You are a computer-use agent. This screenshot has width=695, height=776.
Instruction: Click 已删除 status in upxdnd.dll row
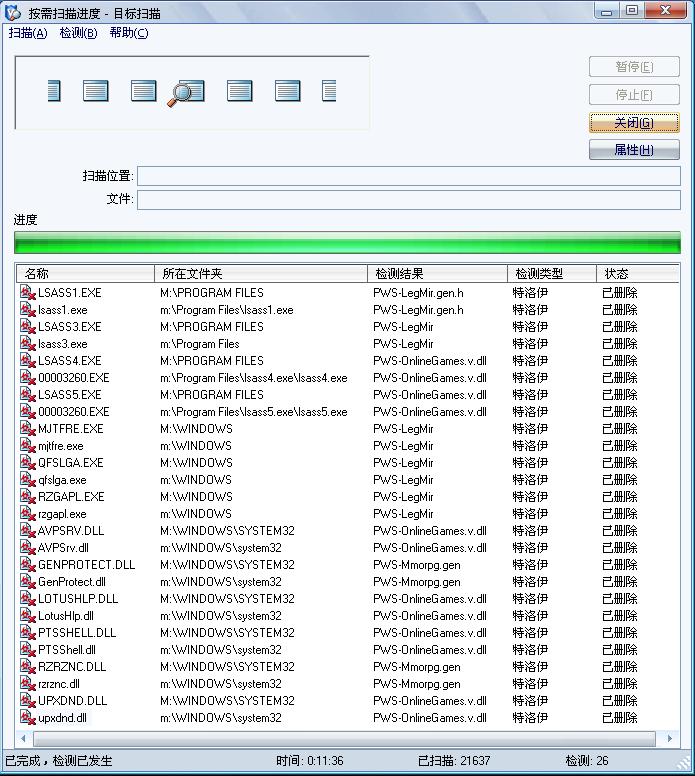coord(620,718)
